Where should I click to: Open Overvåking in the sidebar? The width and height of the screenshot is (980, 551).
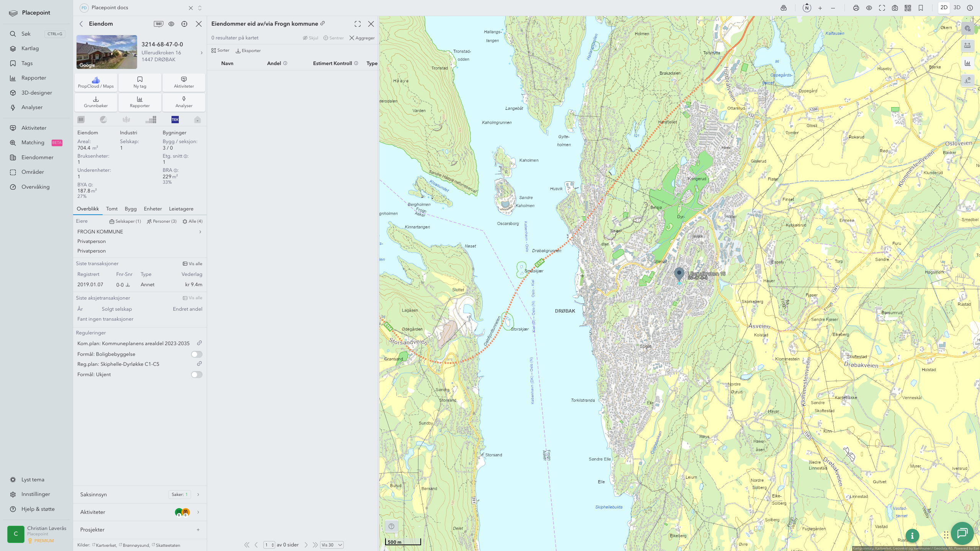36,187
